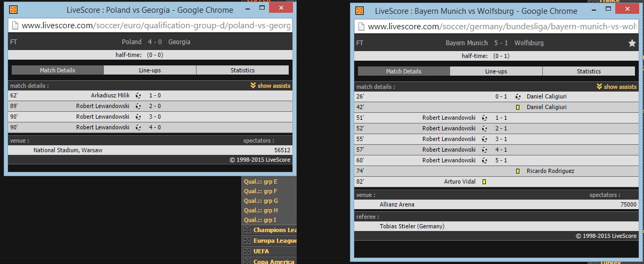Click page icon in Bayern Munich address bar
Image resolution: width=644 pixels, height=264 pixels.
361,27
